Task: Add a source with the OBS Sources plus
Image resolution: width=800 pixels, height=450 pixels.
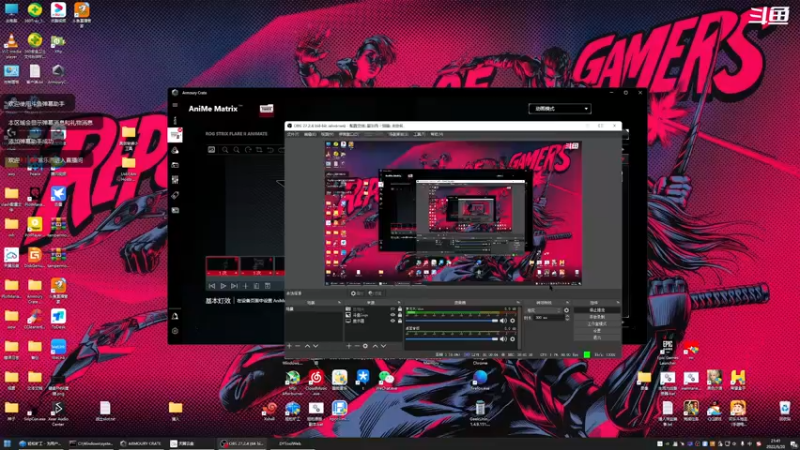Action: (x=348, y=346)
